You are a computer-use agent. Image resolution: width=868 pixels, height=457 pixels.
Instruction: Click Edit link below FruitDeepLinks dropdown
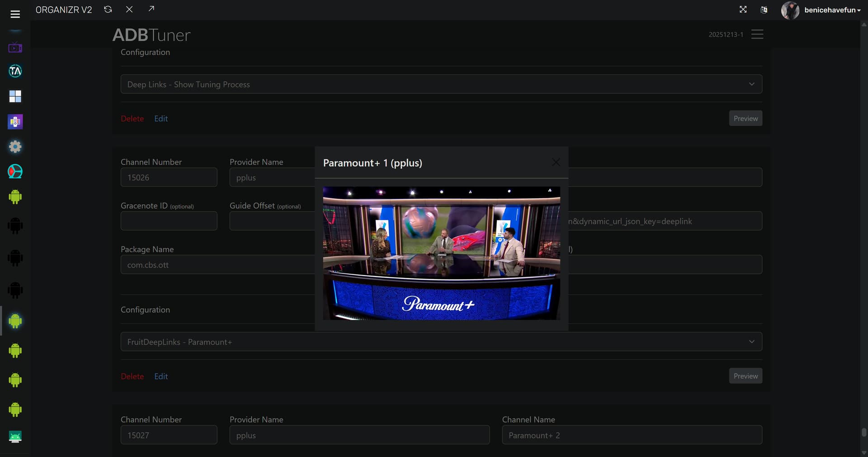coord(161,376)
